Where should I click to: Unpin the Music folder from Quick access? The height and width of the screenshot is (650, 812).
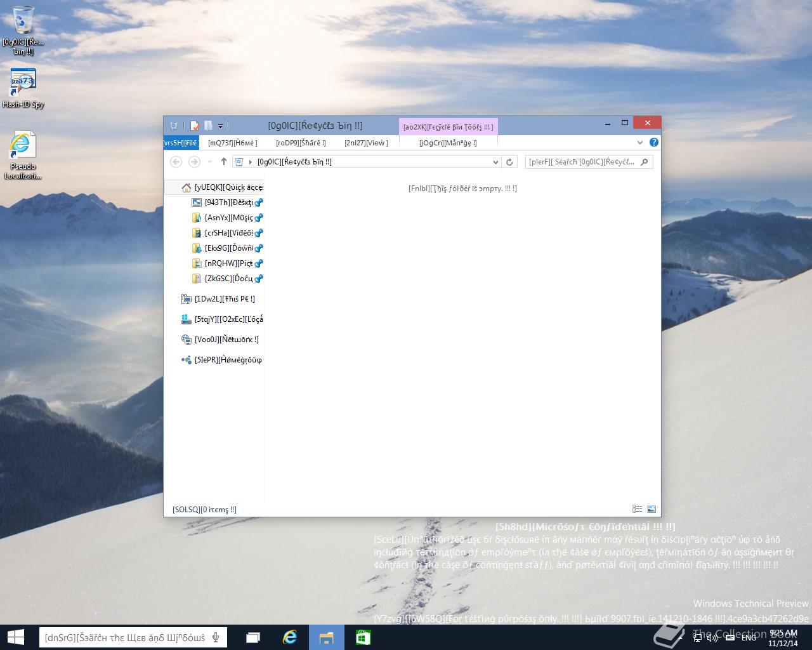259,218
